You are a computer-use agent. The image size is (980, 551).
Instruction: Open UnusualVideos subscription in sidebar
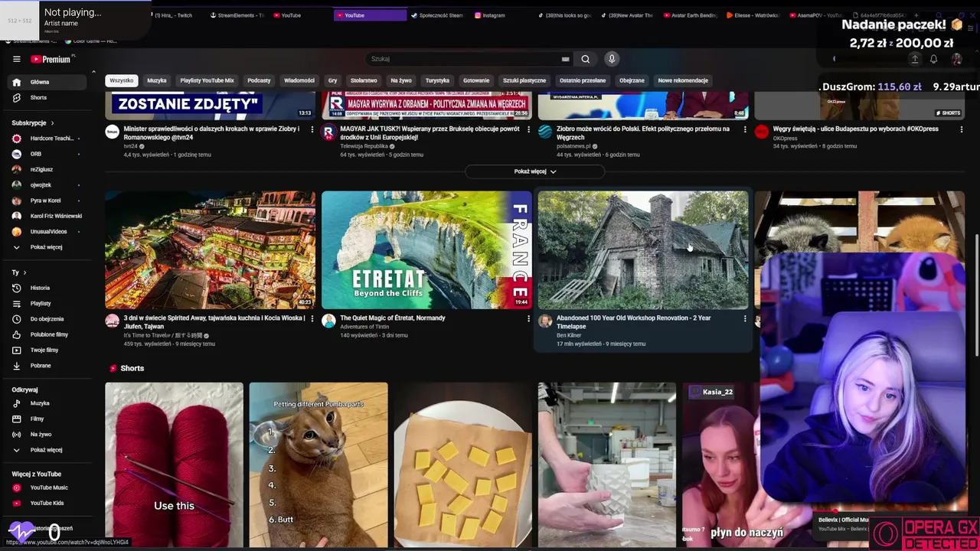(47, 231)
